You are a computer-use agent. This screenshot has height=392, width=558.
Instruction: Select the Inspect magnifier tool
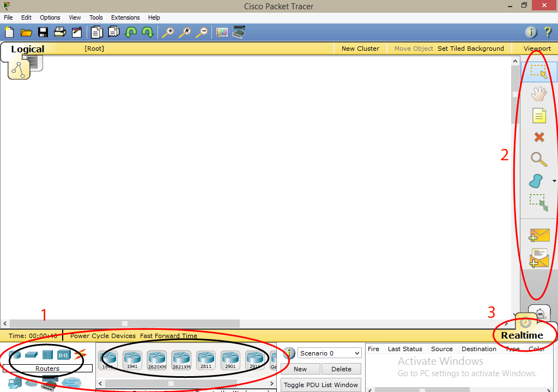(x=539, y=159)
